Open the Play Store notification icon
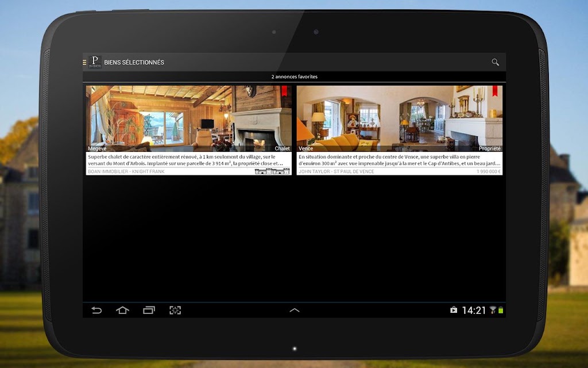Screen dimensions: 588x368 click(x=454, y=310)
